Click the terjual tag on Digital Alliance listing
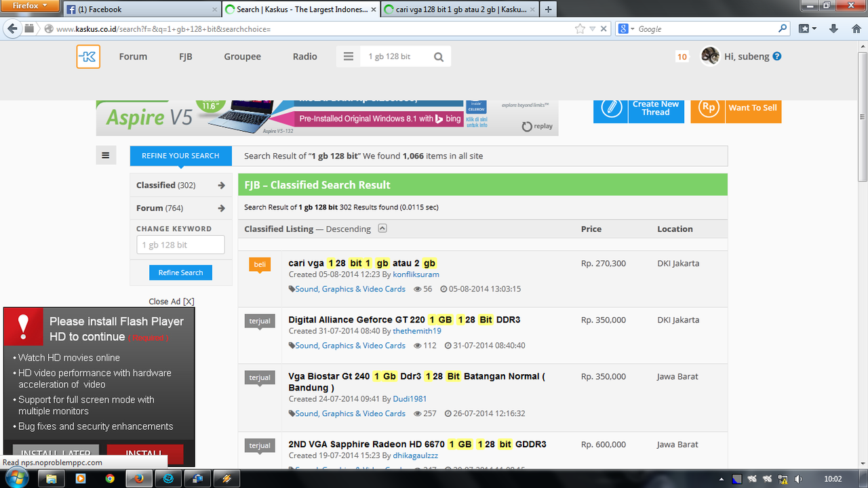Image resolution: width=868 pixels, height=488 pixels. (260, 321)
